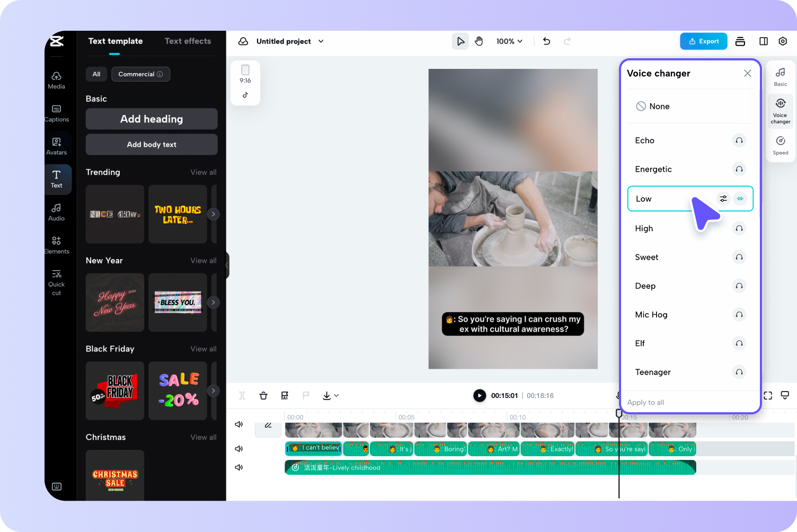Adjust the Low voice settings sliders icon
The height and width of the screenshot is (532, 797).
pyautogui.click(x=723, y=199)
